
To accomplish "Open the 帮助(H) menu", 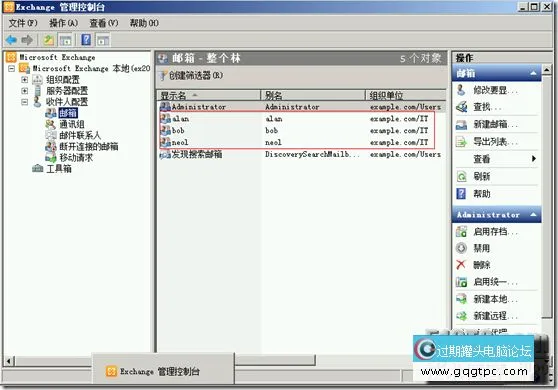I will click(x=144, y=23).
